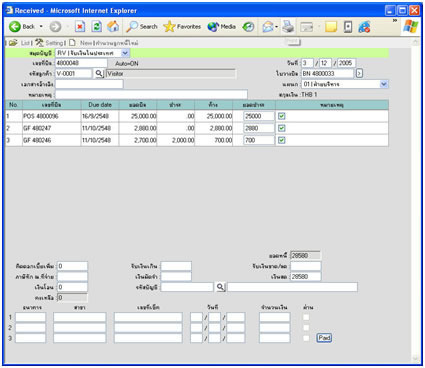
Task: Click the Messenger icon in the toolbar
Action: coord(364,26)
